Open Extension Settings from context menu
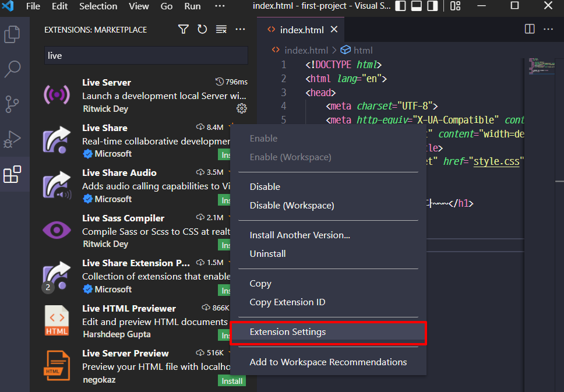Image resolution: width=564 pixels, height=392 pixels. [x=328, y=332]
